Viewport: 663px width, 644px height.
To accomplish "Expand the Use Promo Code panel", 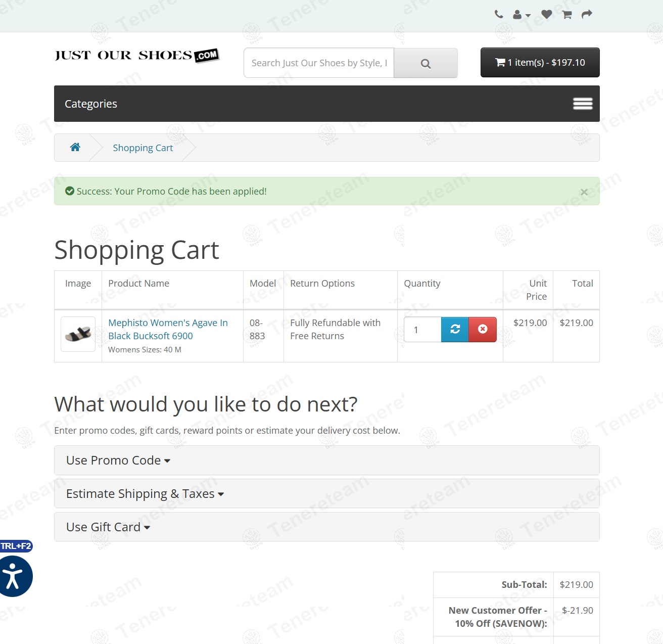I will click(118, 461).
